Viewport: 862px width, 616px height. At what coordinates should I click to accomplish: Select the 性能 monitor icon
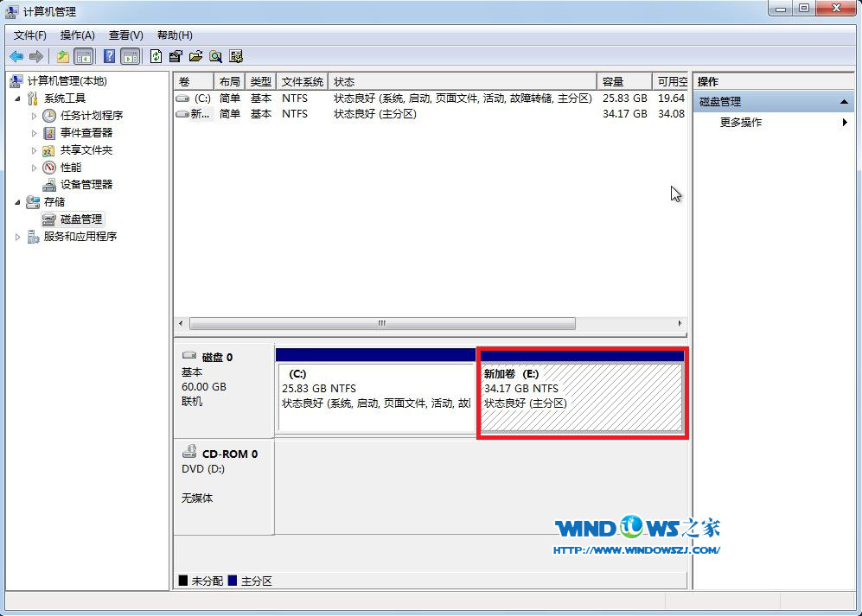pyautogui.click(x=49, y=168)
